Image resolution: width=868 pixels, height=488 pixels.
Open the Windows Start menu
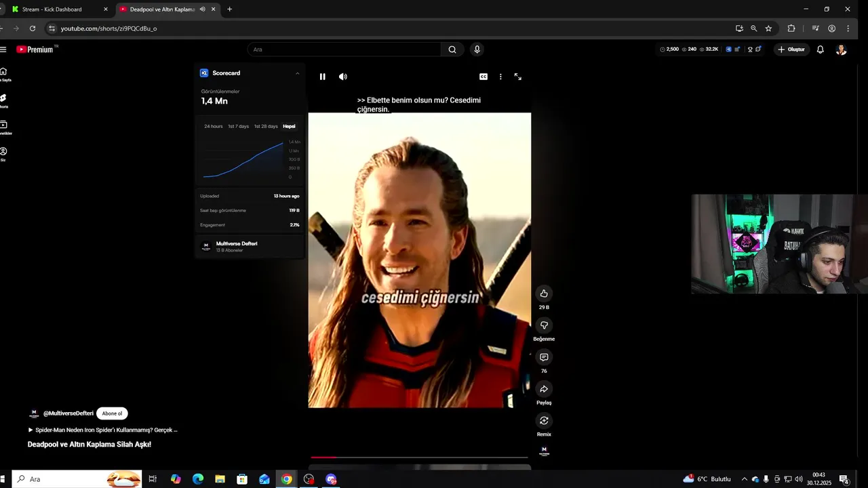point(3,479)
